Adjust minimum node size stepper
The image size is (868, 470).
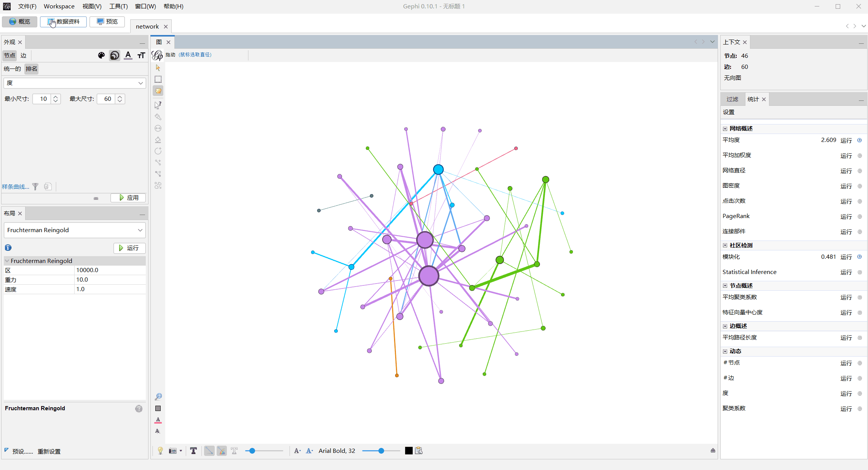pyautogui.click(x=56, y=99)
